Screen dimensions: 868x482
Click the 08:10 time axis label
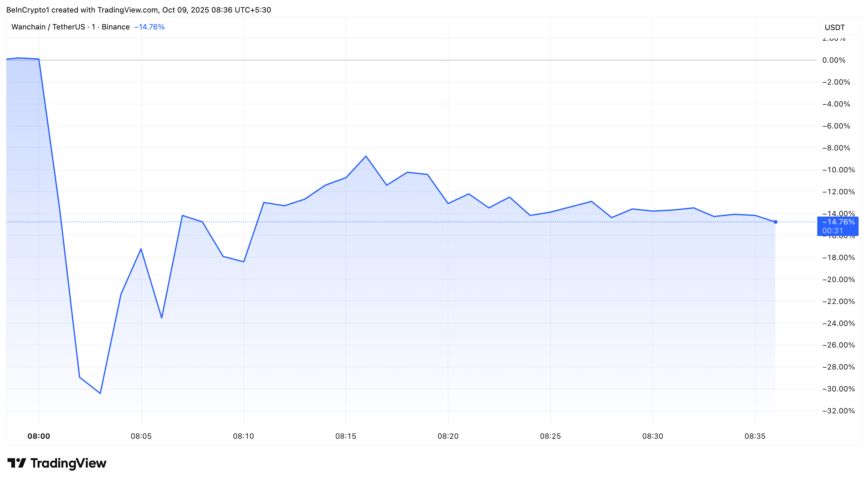[x=243, y=436]
